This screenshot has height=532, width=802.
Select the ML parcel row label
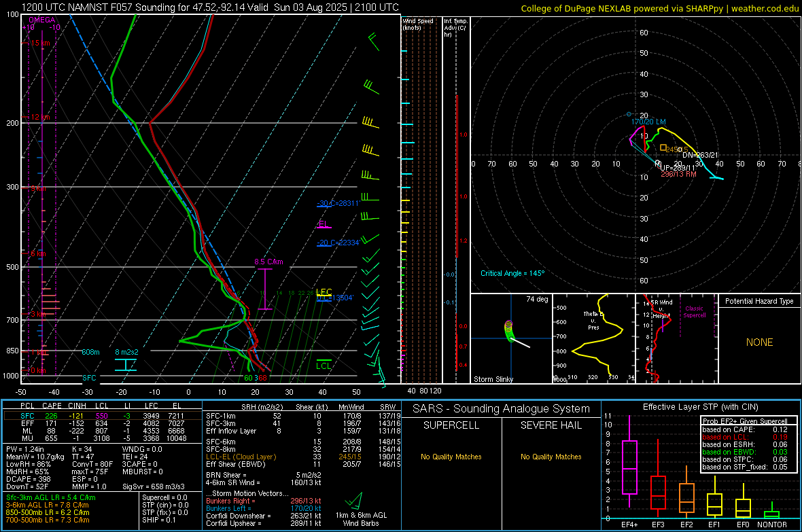pyautogui.click(x=28, y=431)
